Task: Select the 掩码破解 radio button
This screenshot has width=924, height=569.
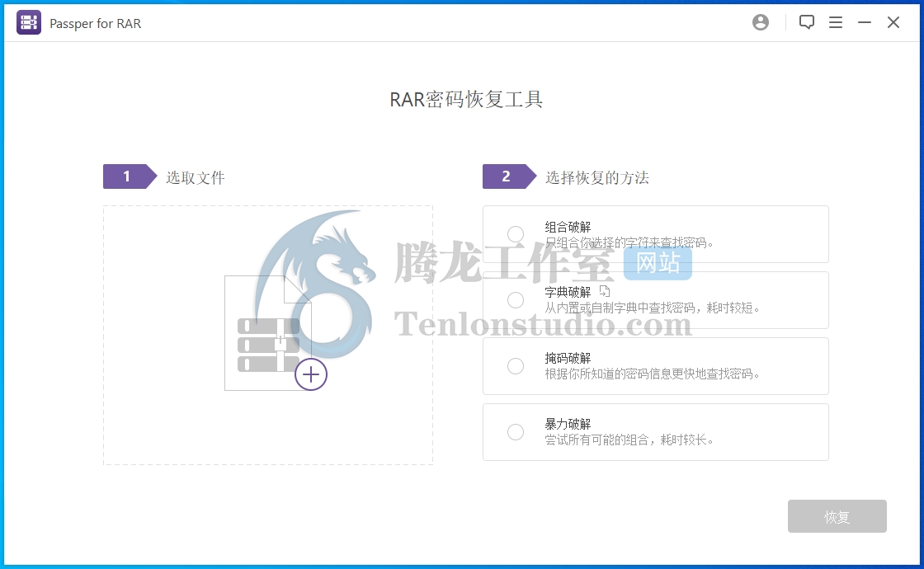Action: point(516,366)
